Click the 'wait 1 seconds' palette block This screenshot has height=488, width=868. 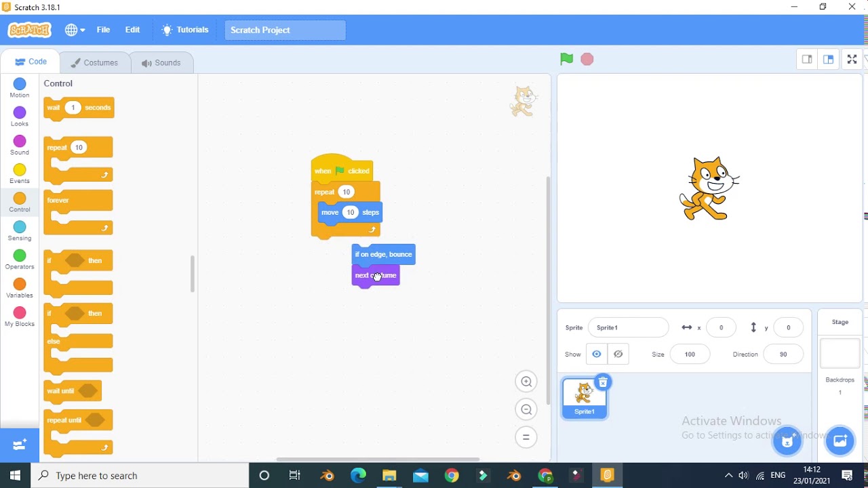[79, 108]
